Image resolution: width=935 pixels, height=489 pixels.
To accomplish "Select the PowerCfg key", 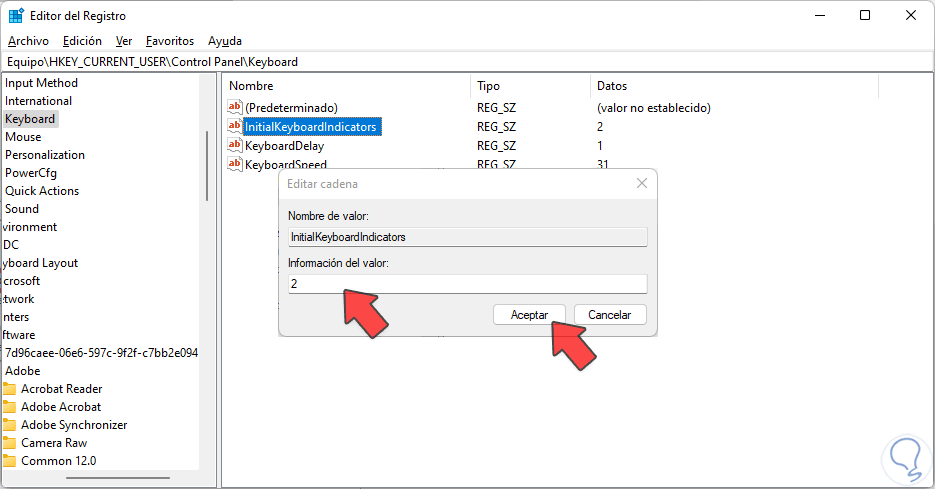I will click(31, 173).
